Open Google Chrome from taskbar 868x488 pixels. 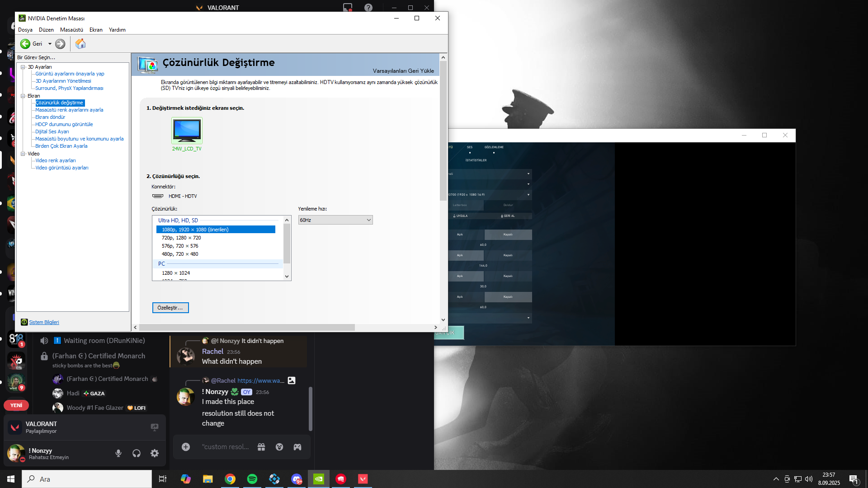click(x=230, y=479)
